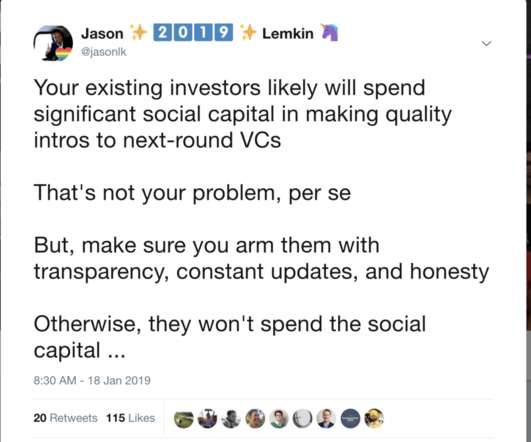531x442 pixels.
Task: Click the blue 2019 number emoji boxes
Action: point(193,33)
